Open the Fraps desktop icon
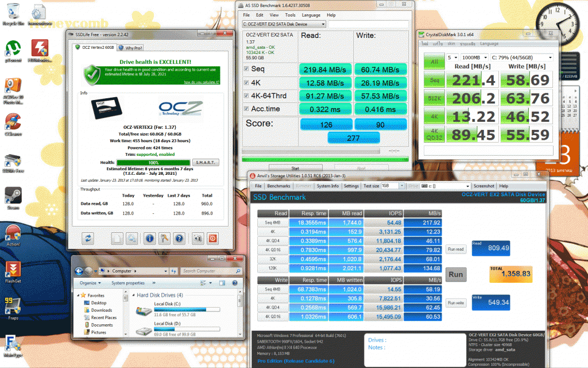The width and height of the screenshot is (588, 368). (13, 309)
